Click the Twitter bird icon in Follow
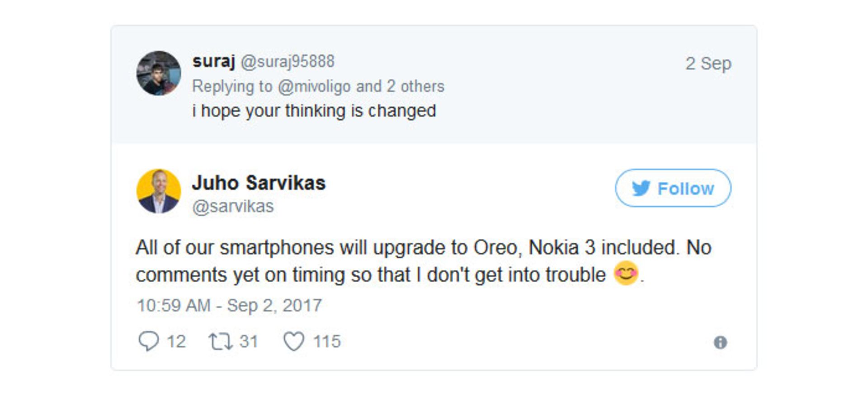Screen dimensions: 868x397 point(641,189)
